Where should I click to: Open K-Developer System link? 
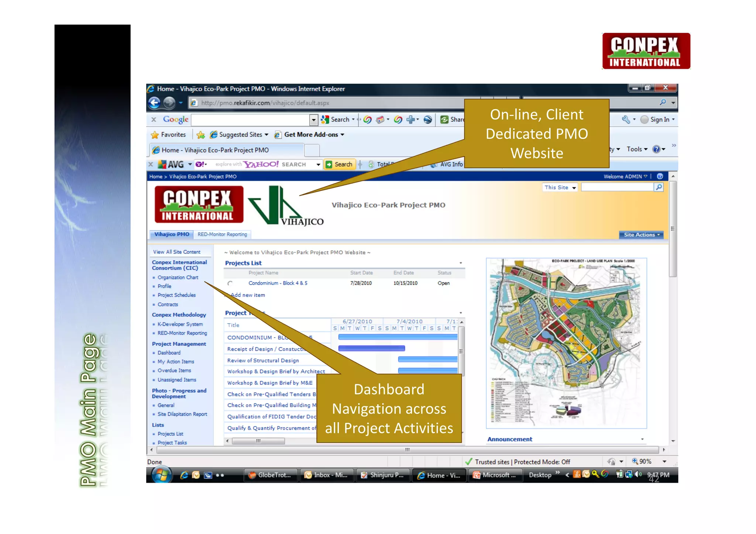(x=180, y=324)
